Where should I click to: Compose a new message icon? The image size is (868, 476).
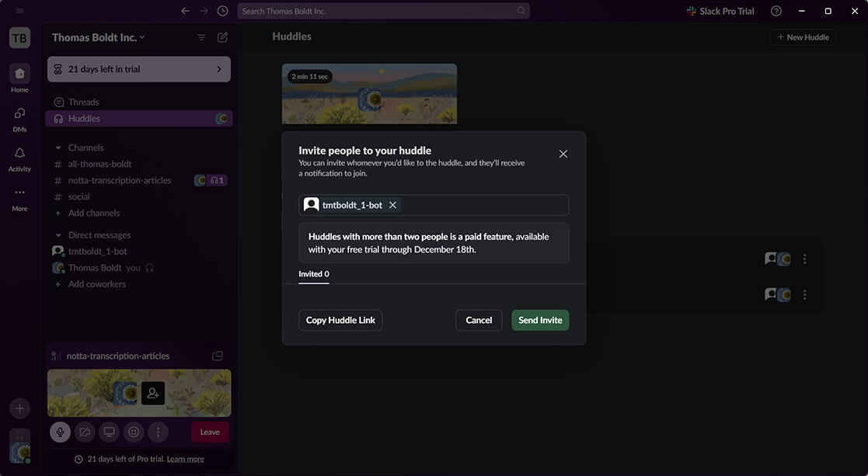222,37
